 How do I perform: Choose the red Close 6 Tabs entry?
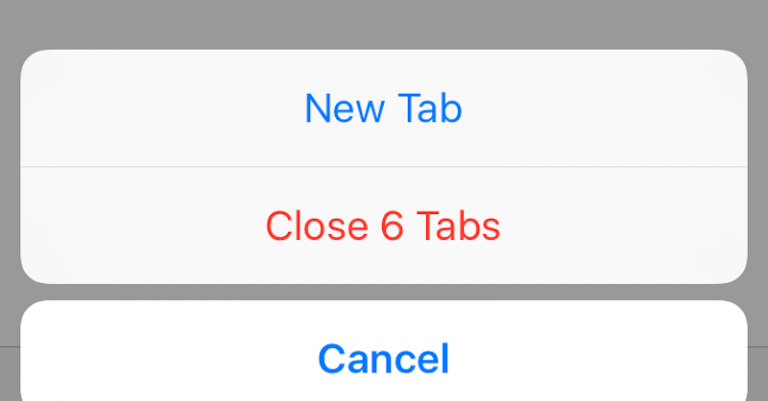384,225
